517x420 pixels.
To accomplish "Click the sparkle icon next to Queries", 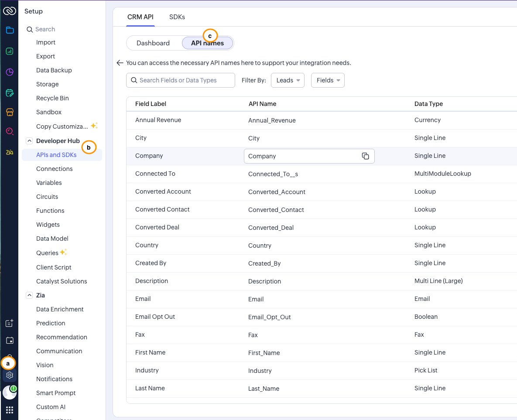I will (x=63, y=252).
